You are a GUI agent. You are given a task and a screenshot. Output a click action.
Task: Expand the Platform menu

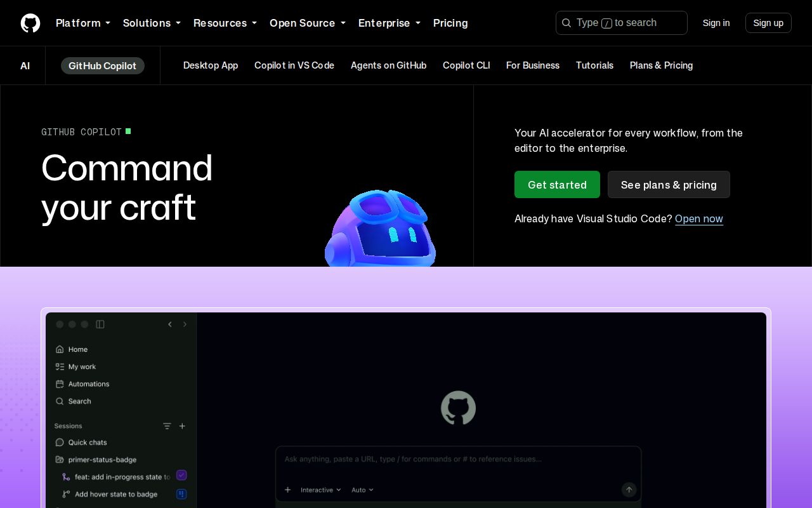click(x=83, y=23)
